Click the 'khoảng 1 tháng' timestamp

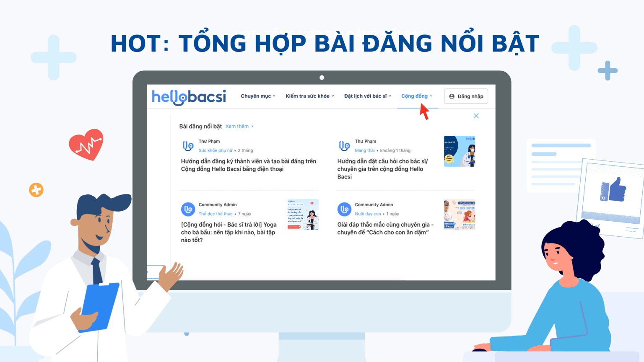coord(395,150)
